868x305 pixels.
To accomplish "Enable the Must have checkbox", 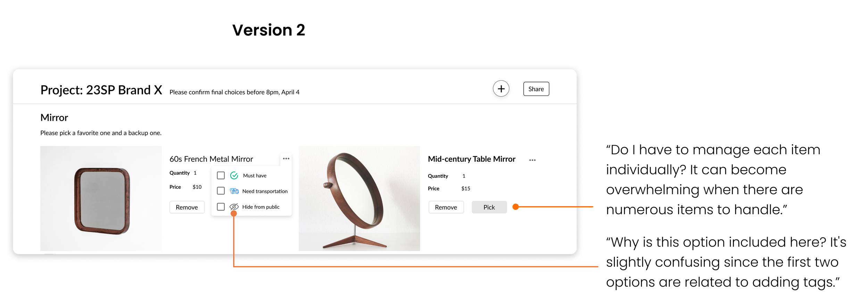I will 221,175.
